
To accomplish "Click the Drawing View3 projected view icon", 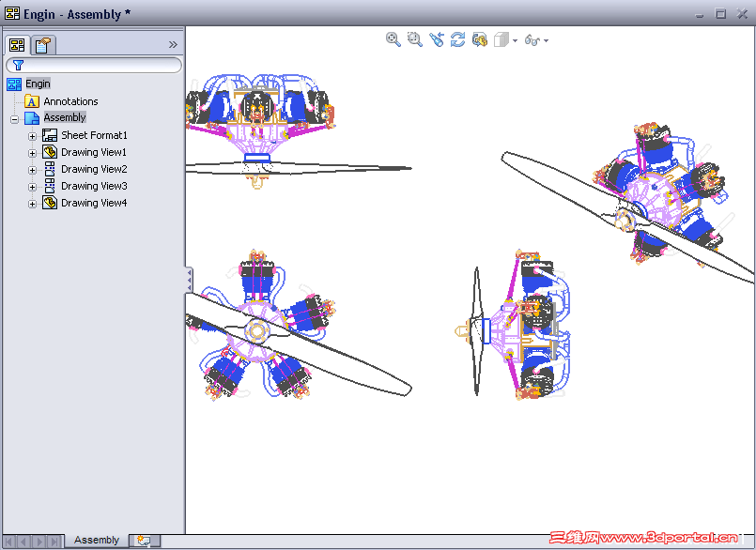I will point(50,186).
